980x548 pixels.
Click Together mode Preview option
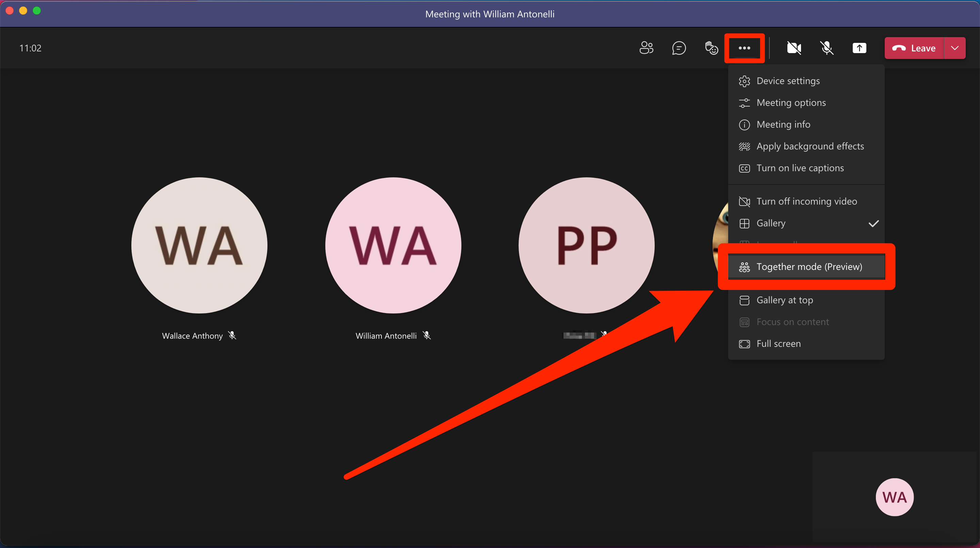coord(809,266)
